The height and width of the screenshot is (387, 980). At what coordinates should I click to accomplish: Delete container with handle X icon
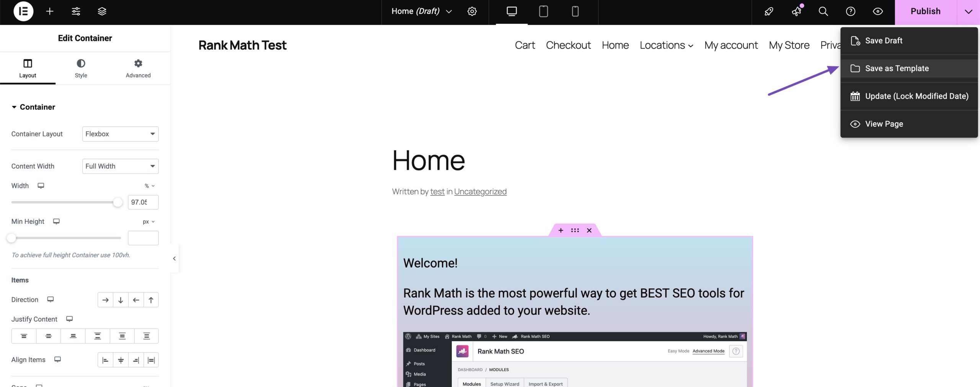coord(589,230)
